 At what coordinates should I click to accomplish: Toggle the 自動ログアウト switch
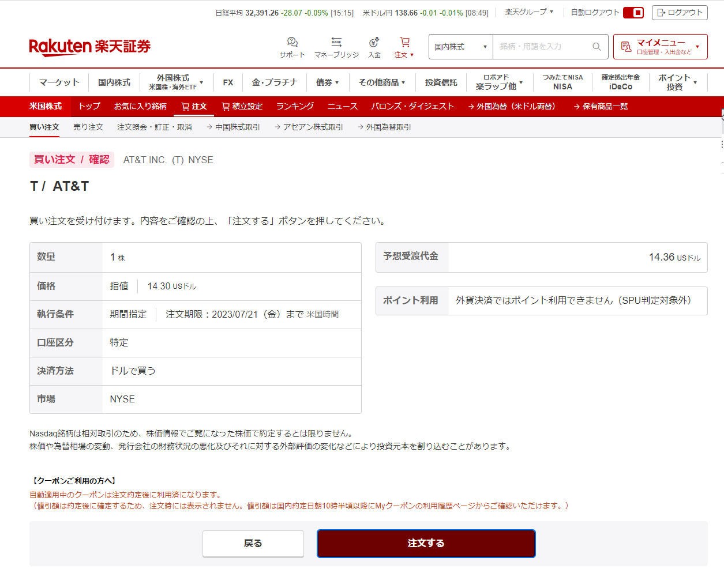[x=633, y=13]
